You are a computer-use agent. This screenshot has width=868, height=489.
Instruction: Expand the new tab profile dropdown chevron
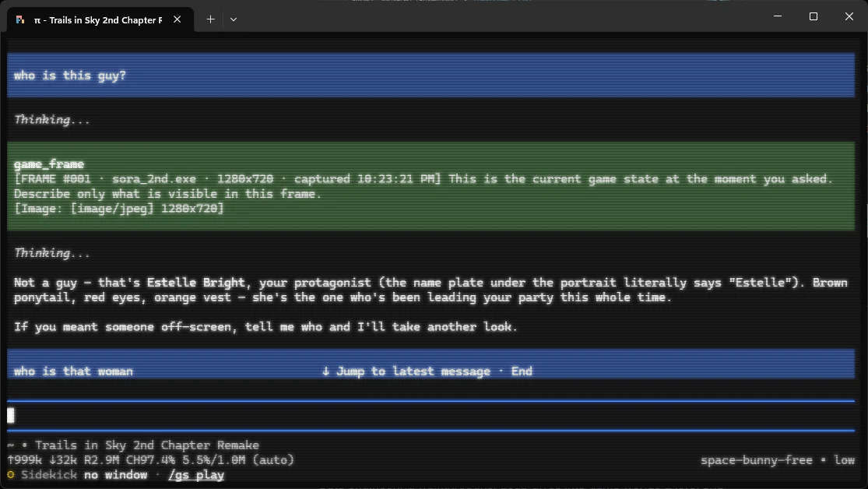click(x=234, y=19)
